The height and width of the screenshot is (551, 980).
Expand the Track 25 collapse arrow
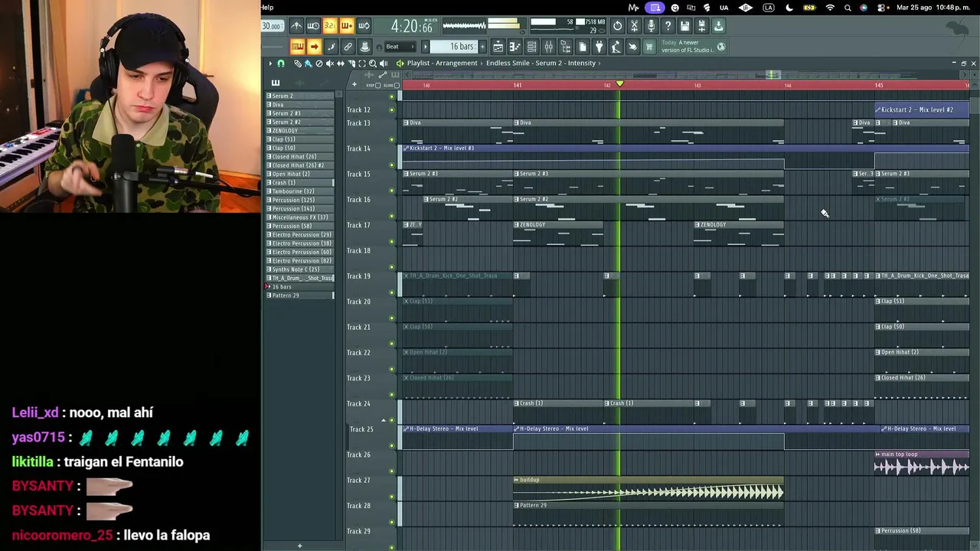384,421
